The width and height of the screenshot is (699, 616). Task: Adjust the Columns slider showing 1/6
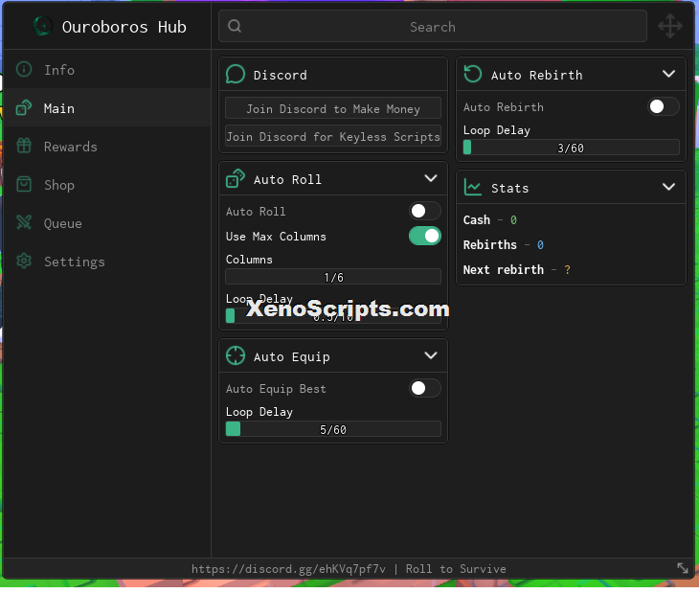(333, 277)
